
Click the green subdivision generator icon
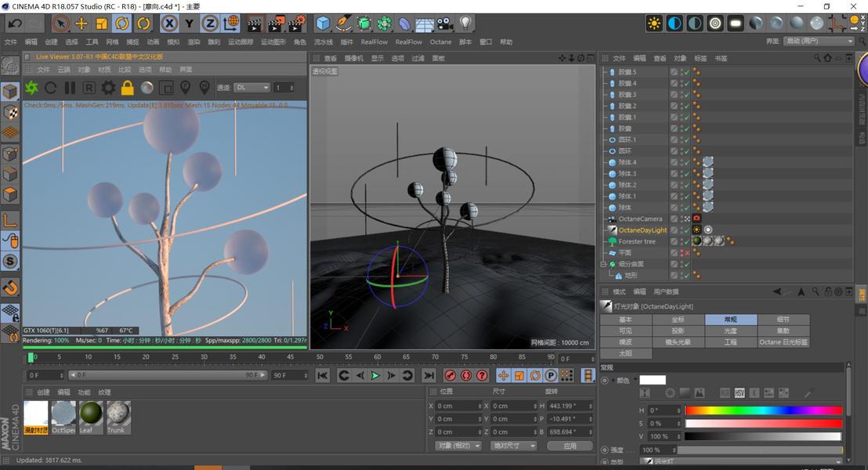click(363, 23)
